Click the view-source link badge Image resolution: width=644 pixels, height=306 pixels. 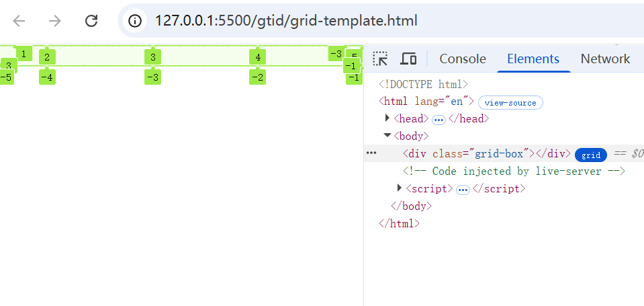(510, 103)
